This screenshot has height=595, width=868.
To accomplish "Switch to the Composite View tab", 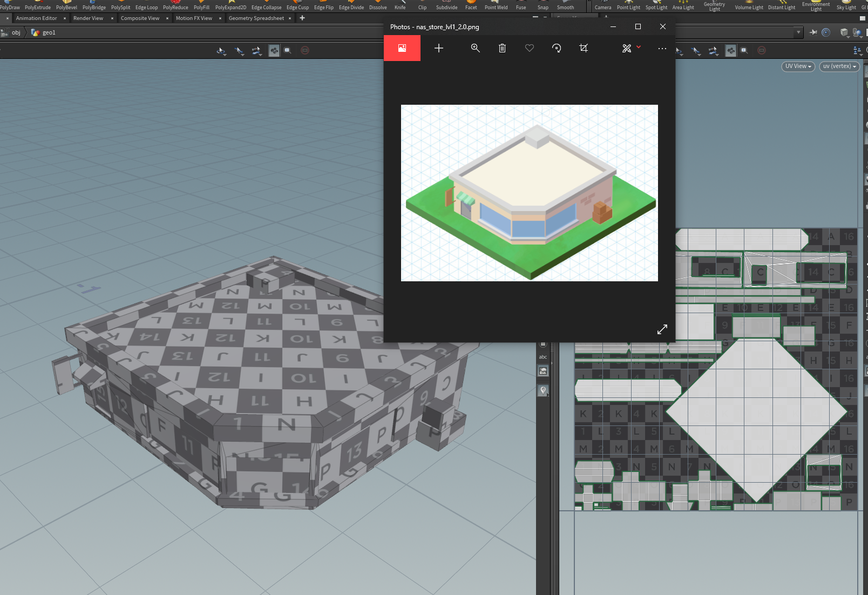I will coord(140,18).
